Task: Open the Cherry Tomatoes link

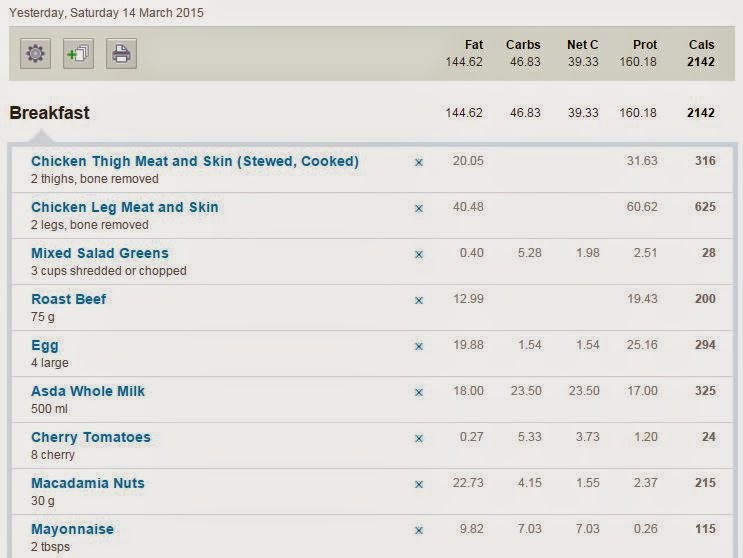Action: click(91, 437)
